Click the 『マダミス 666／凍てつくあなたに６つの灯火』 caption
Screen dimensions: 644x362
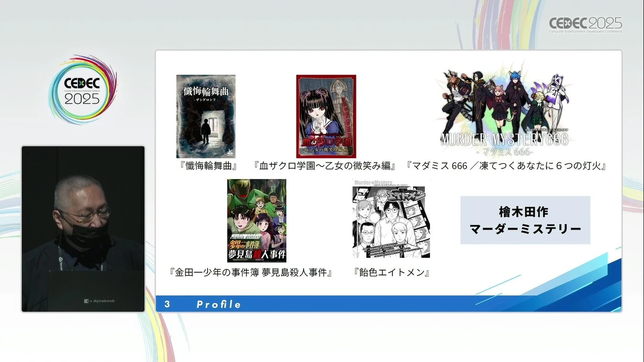(x=506, y=166)
